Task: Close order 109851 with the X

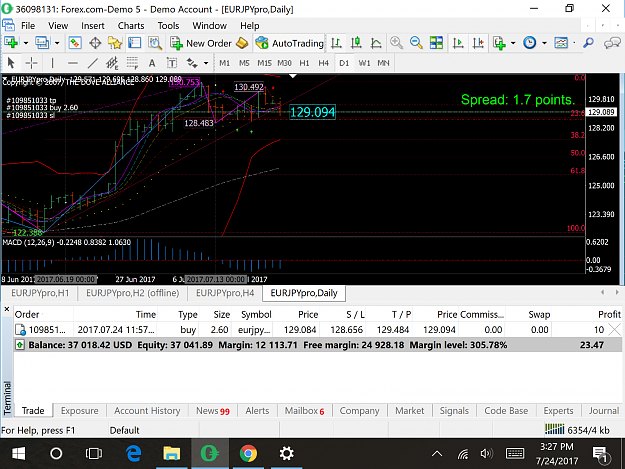Action: coord(615,329)
